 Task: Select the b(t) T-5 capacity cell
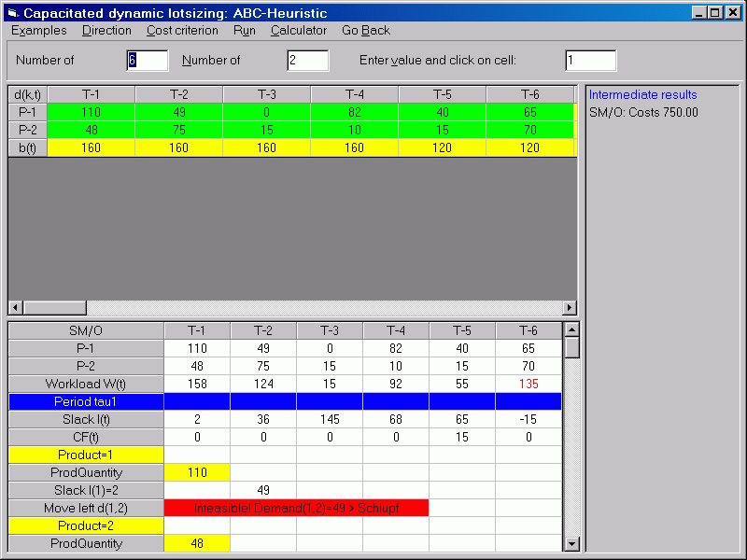tap(442, 147)
